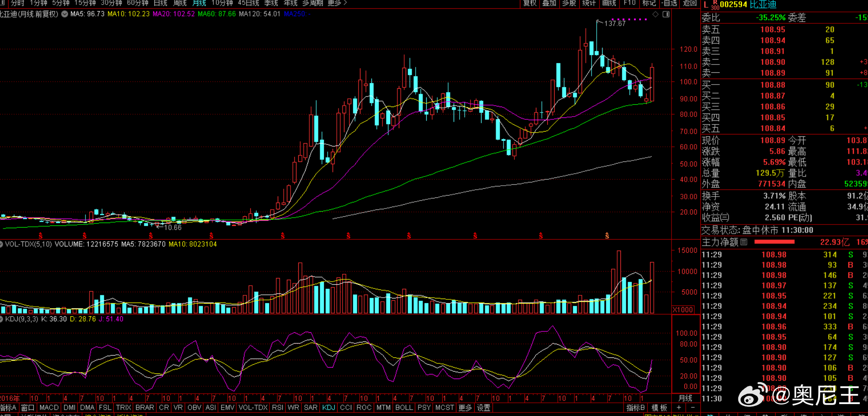This screenshot has height=416, width=868.
Task: Switch to 周线 weekly chart
Action: (180, 3)
